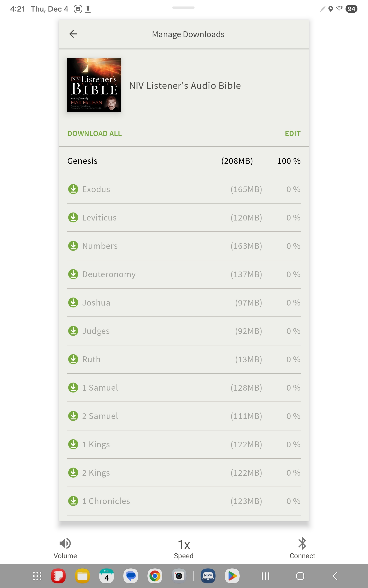The width and height of the screenshot is (368, 588).
Task: Tap the NIV Listener's Bible cover thumbnail
Action: point(94,85)
